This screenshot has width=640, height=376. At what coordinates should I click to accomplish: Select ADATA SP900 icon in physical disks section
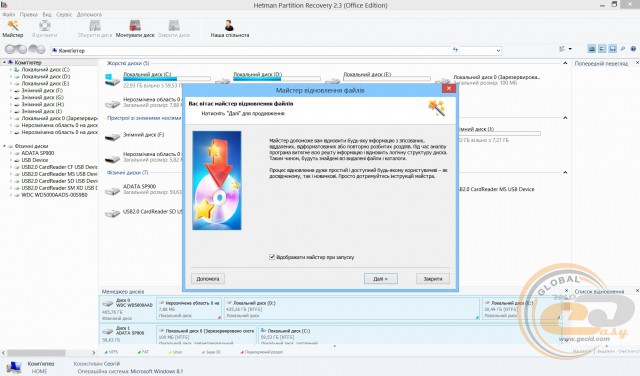[x=112, y=191]
